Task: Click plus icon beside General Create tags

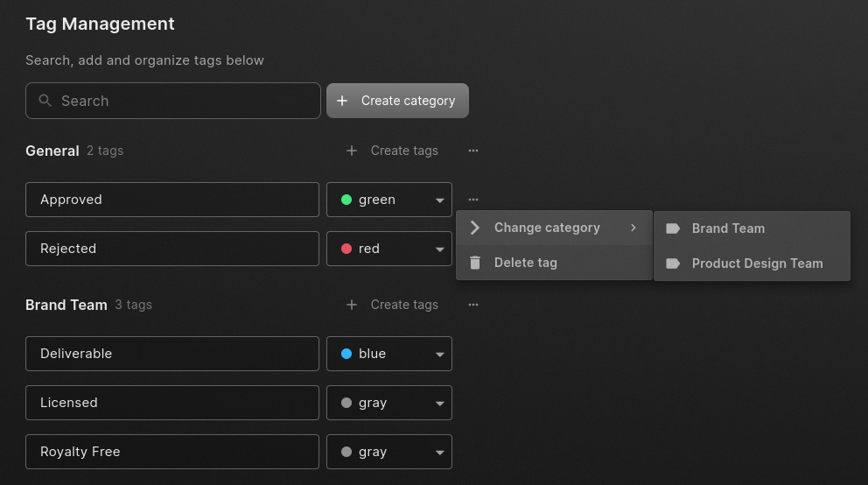Action: pos(352,151)
